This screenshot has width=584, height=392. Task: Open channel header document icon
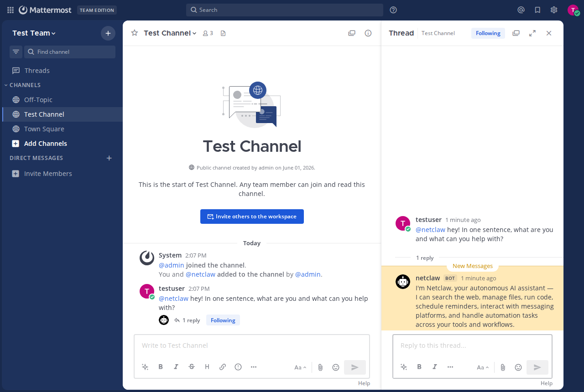223,33
